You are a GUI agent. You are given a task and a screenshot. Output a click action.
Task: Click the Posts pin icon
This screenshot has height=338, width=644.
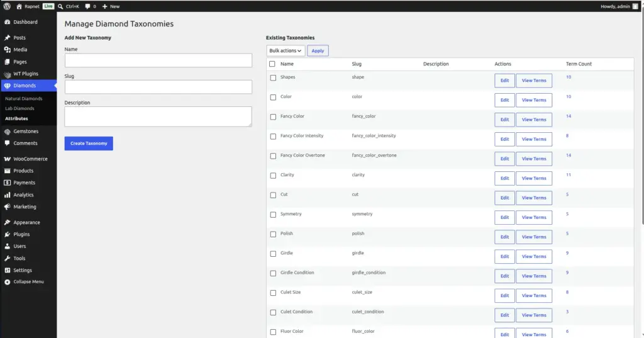coord(7,37)
